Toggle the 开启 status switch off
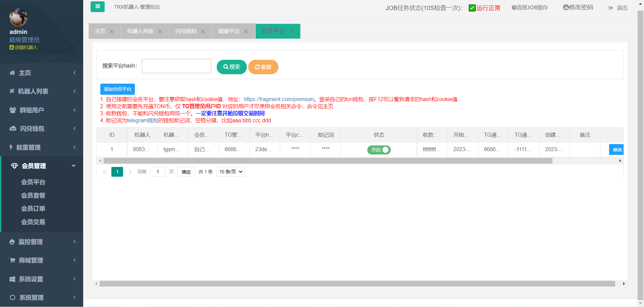 [x=379, y=150]
